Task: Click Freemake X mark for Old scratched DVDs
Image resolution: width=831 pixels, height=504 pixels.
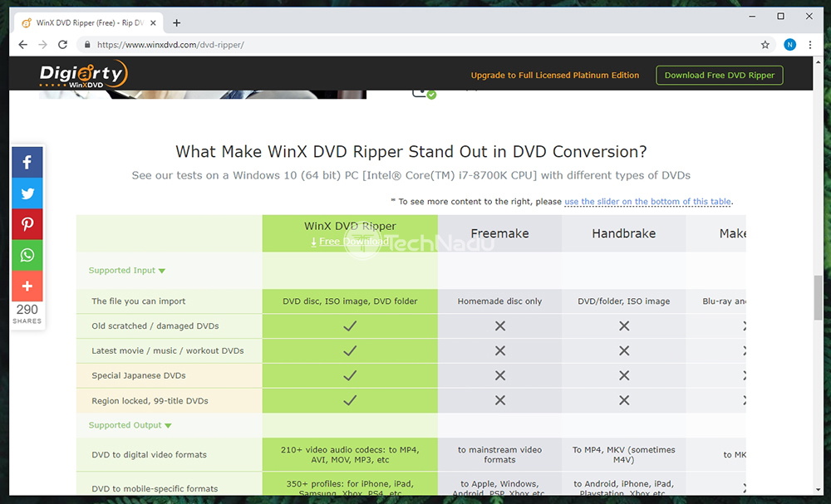Action: tap(499, 326)
